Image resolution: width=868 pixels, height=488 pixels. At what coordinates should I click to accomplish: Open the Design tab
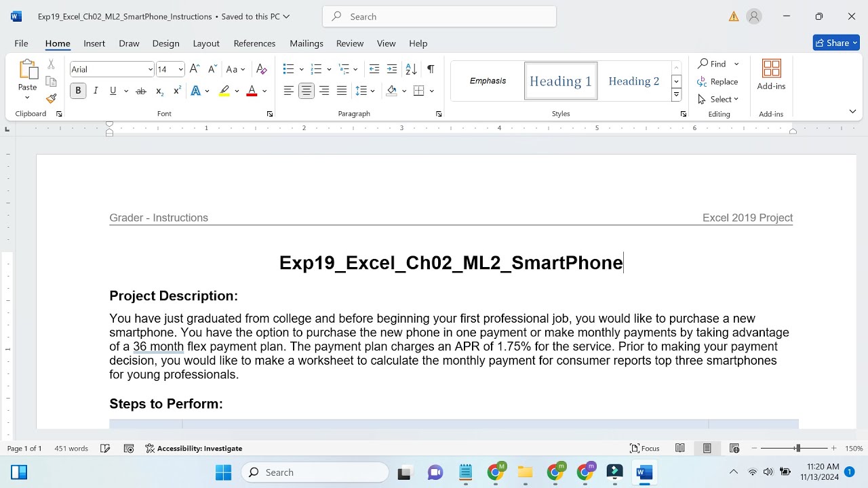(165, 43)
